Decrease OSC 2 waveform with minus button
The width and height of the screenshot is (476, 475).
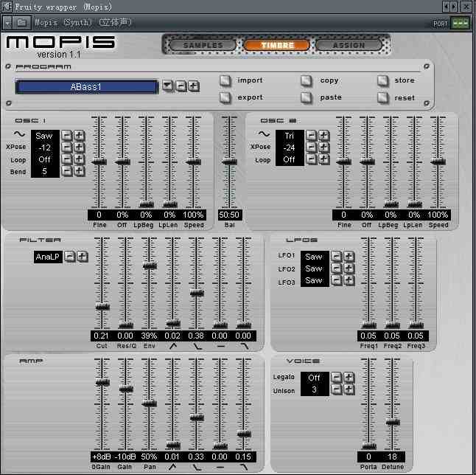[312, 135]
